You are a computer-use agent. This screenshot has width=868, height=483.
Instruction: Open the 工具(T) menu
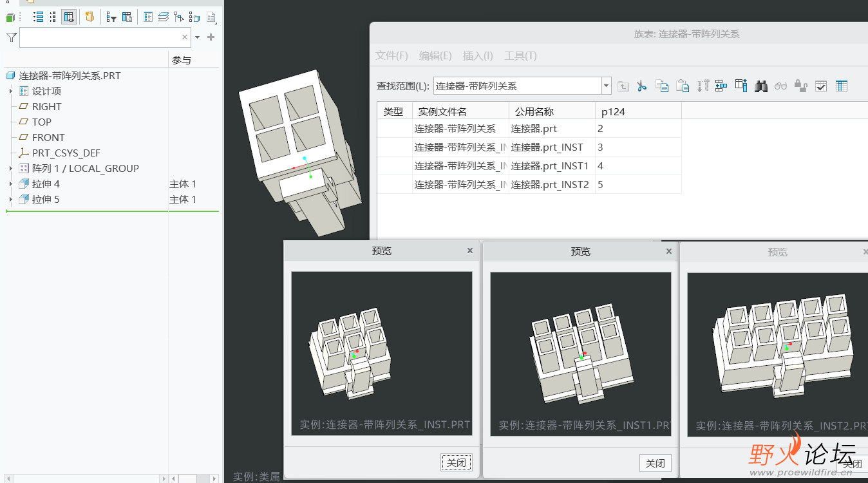[520, 55]
